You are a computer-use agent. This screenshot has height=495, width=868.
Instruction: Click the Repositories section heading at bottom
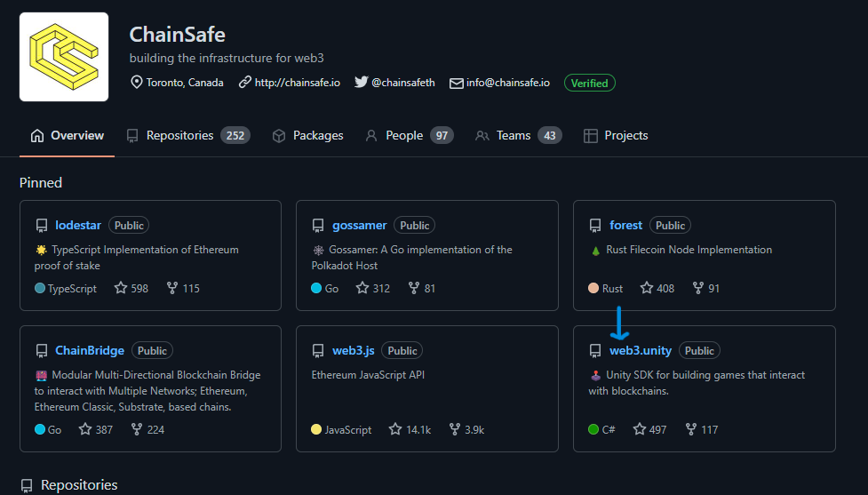[79, 485]
